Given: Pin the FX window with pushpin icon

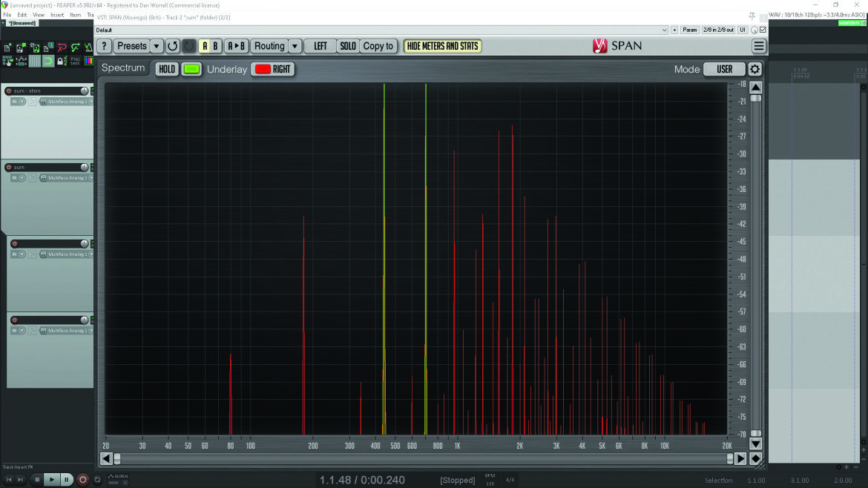Looking at the screenshot, I should coord(752,16).
